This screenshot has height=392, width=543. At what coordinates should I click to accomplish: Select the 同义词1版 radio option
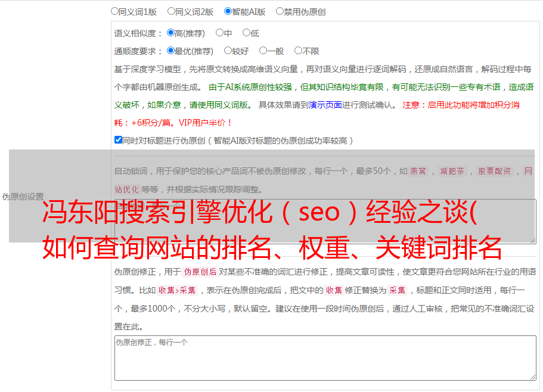pos(114,11)
